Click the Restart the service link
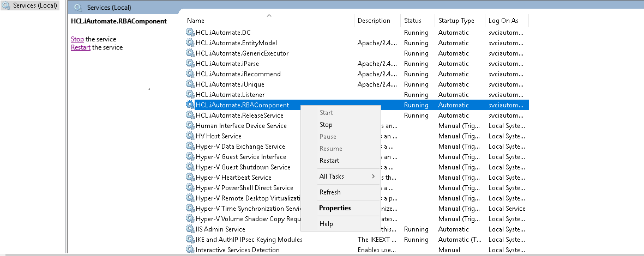 click(x=81, y=47)
